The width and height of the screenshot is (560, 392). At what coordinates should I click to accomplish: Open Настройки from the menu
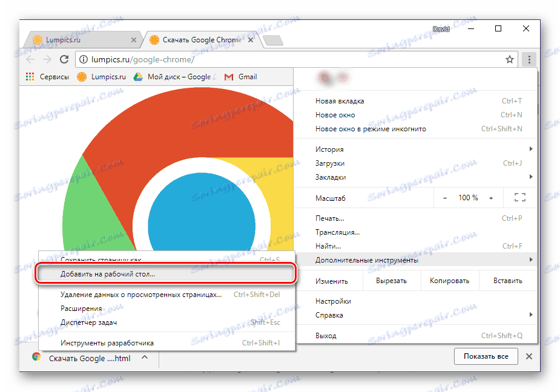(416, 301)
